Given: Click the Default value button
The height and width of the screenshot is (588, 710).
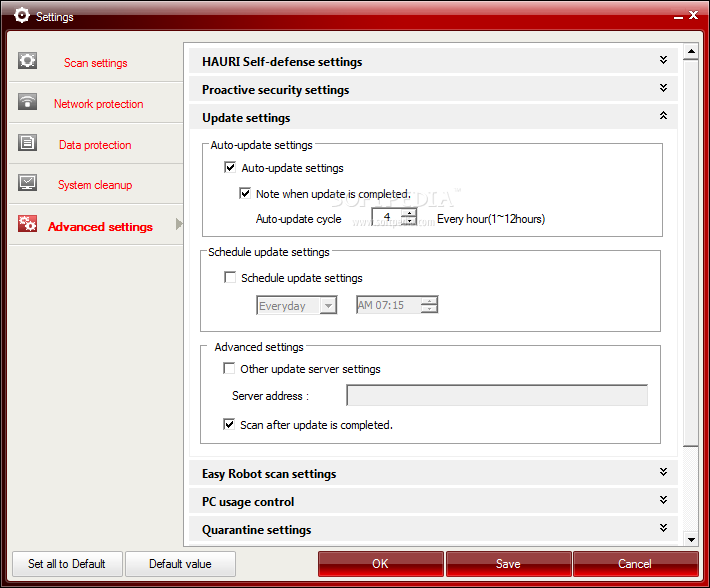Looking at the screenshot, I should pyautogui.click(x=180, y=564).
